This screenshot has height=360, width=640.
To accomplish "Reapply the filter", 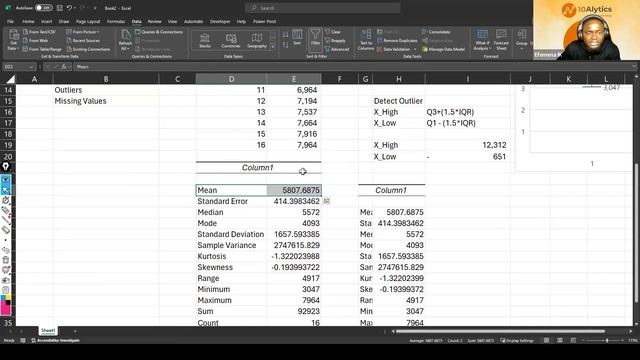I will [x=335, y=41].
